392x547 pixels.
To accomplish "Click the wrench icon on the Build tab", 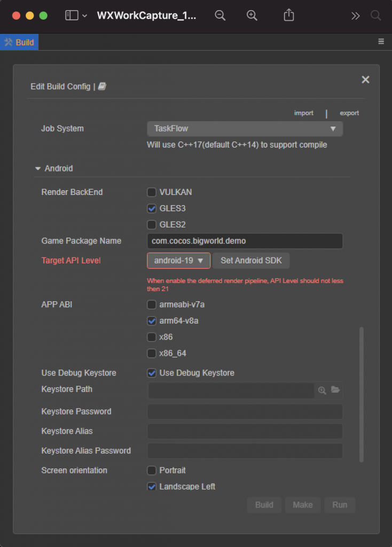I will [x=7, y=41].
